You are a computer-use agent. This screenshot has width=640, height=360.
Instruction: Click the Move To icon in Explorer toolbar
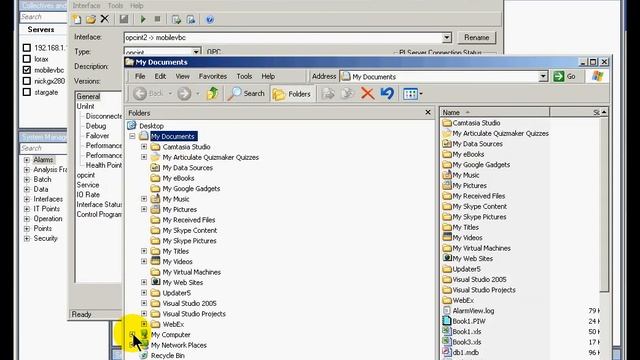pos(328,94)
